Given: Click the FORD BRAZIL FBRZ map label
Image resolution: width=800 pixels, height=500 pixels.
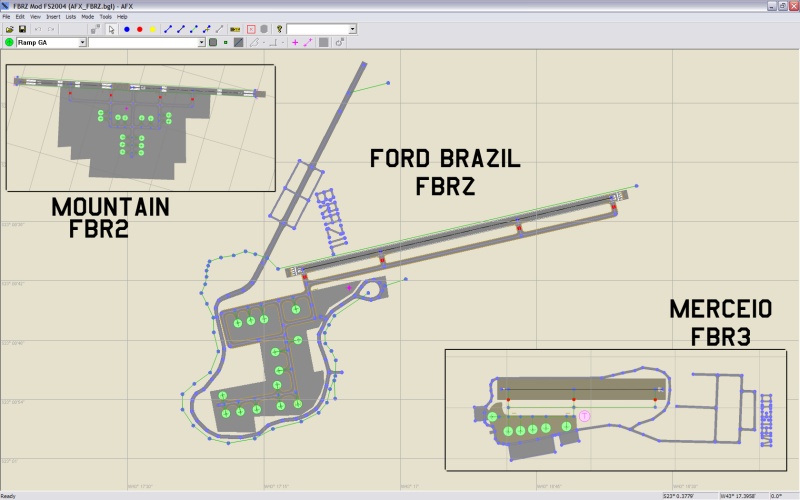Looking at the screenshot, I should (445, 172).
